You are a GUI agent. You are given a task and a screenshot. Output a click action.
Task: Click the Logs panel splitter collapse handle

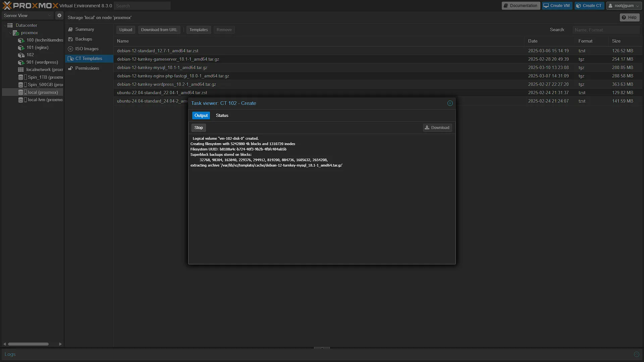(x=322, y=348)
